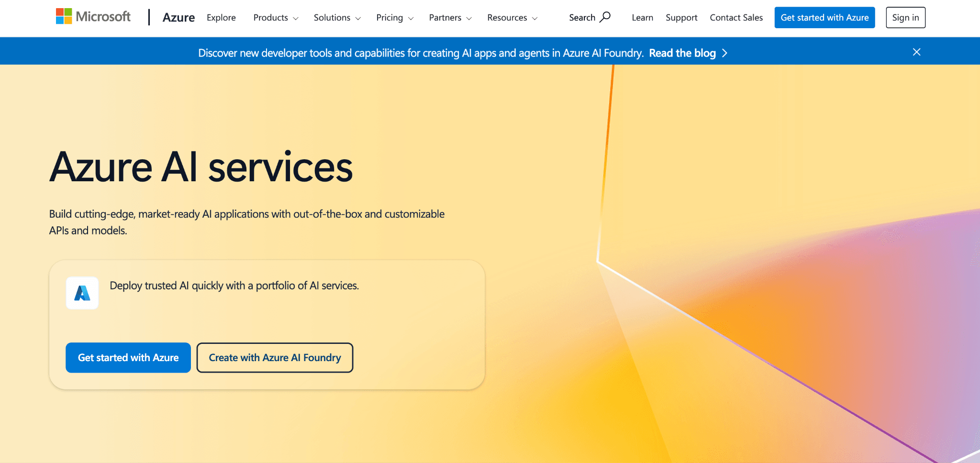The height and width of the screenshot is (463, 980).
Task: Open the Learn link in header
Action: (x=642, y=18)
